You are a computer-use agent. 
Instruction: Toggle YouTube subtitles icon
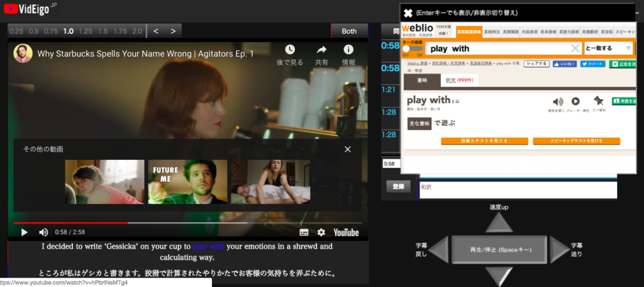(304, 232)
